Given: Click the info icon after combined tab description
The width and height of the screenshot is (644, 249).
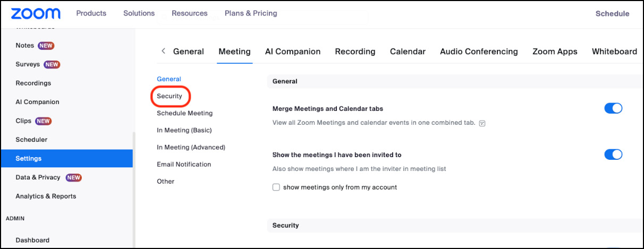Looking at the screenshot, I should (482, 123).
